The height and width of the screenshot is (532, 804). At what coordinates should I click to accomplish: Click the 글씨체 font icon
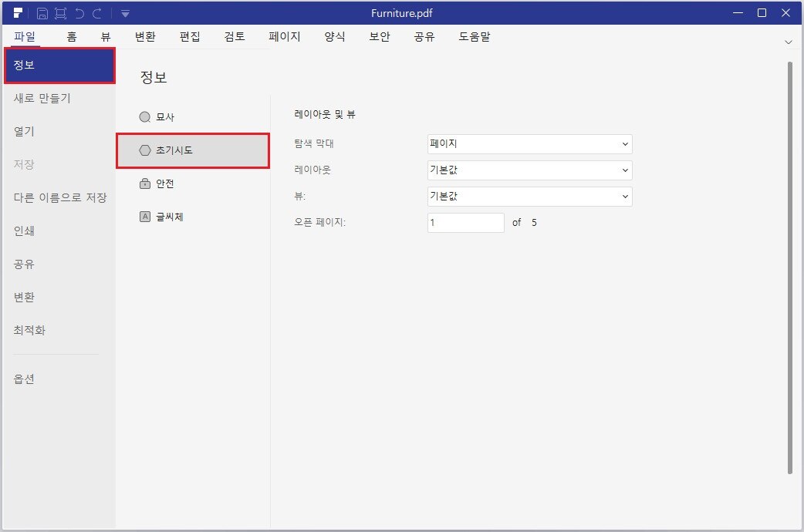coord(145,217)
